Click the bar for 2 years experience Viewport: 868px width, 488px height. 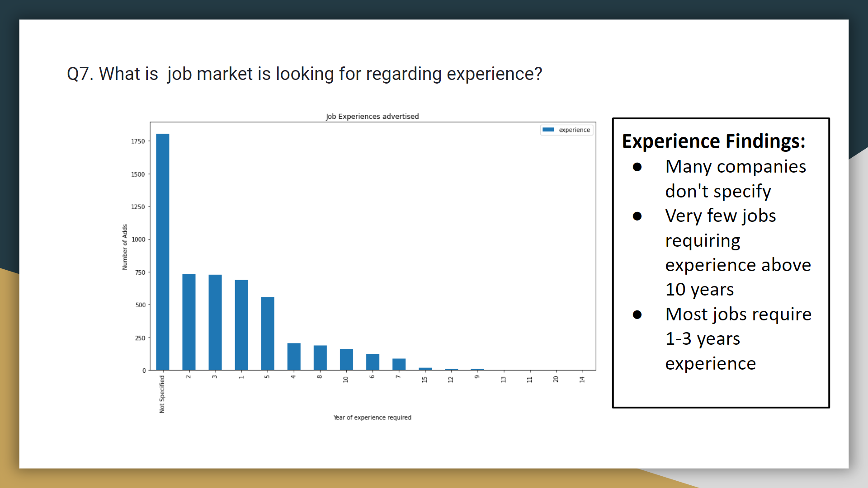tap(189, 322)
